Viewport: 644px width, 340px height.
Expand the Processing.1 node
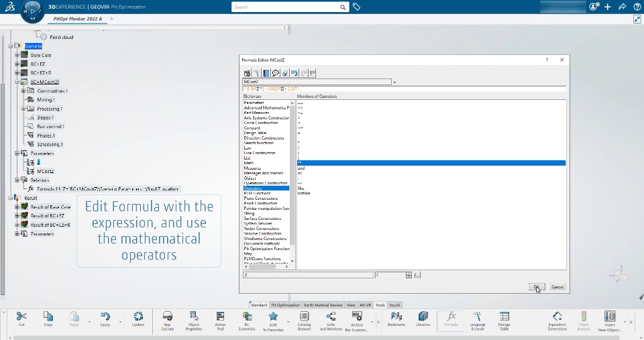pos(23,109)
